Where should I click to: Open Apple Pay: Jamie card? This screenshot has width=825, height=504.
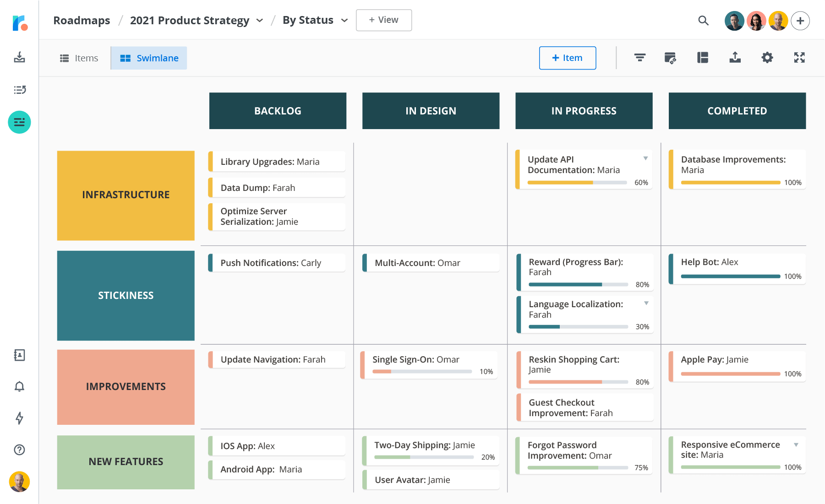pos(737,366)
